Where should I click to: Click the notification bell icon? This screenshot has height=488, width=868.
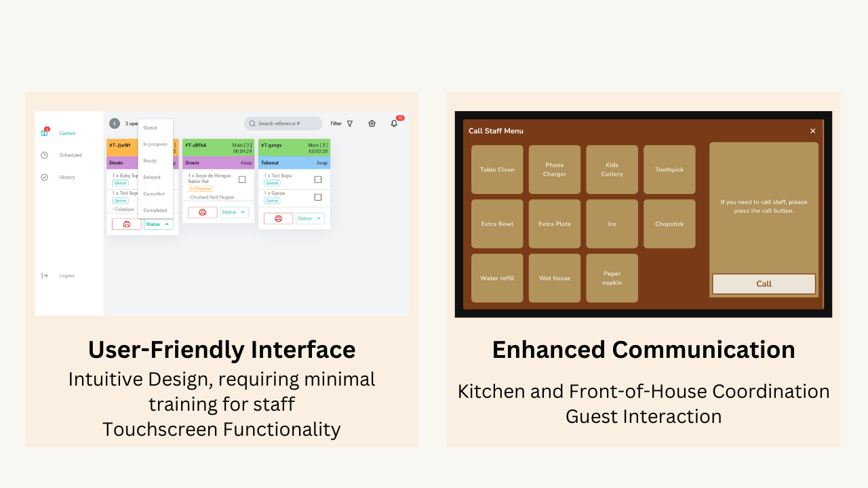[x=394, y=124]
